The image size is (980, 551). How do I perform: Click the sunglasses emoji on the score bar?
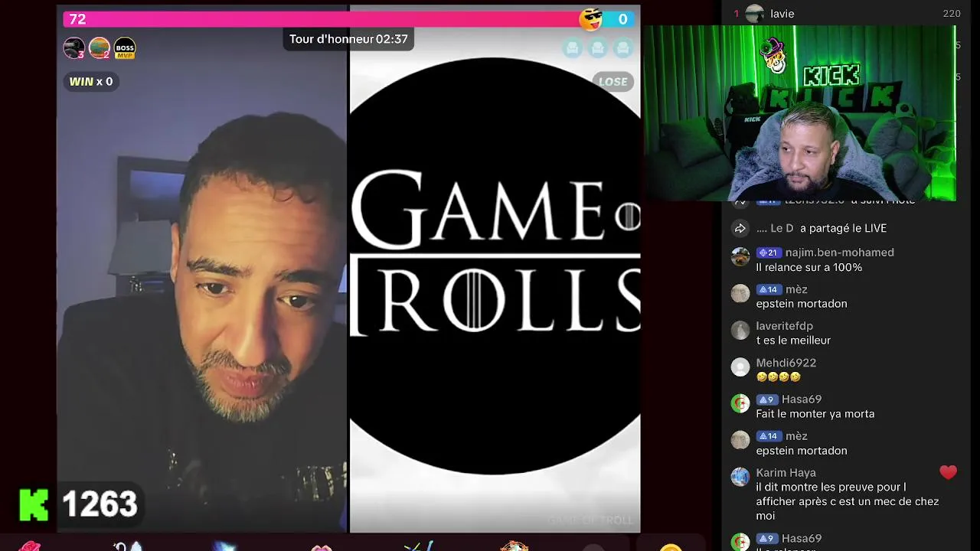[591, 19]
